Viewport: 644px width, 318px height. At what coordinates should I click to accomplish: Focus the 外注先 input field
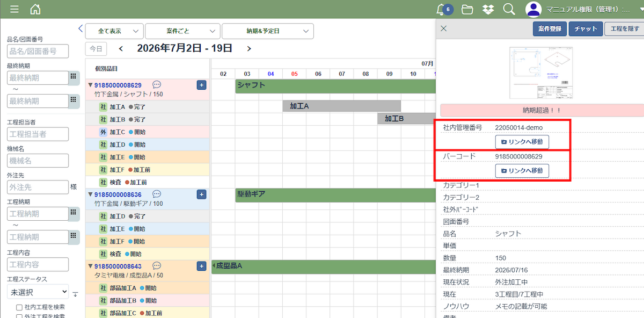coord(38,187)
